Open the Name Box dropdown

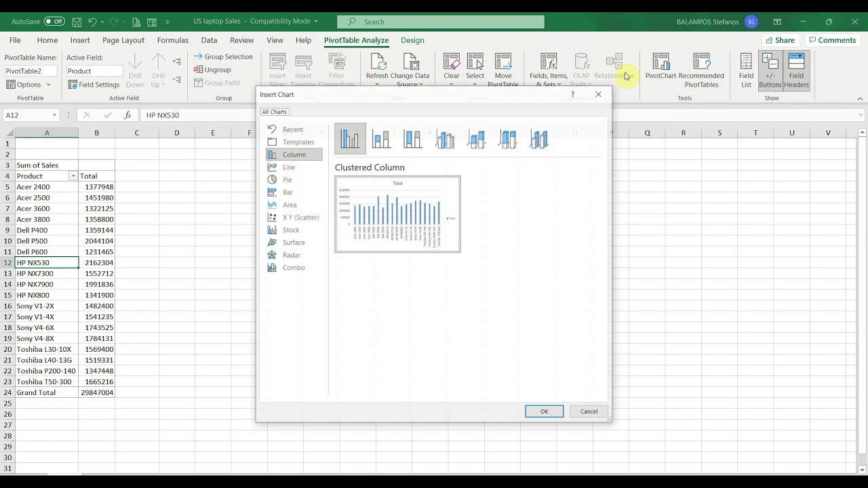point(54,115)
